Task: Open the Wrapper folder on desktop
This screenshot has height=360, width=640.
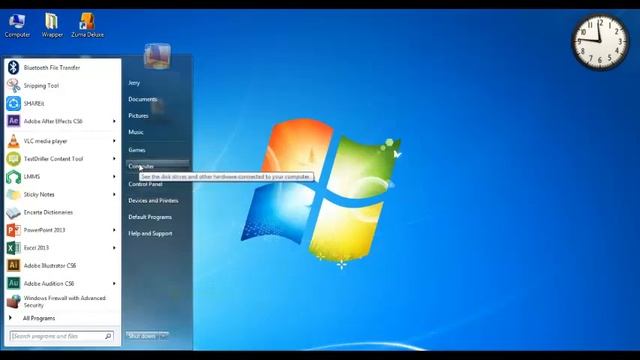Action: [52, 25]
